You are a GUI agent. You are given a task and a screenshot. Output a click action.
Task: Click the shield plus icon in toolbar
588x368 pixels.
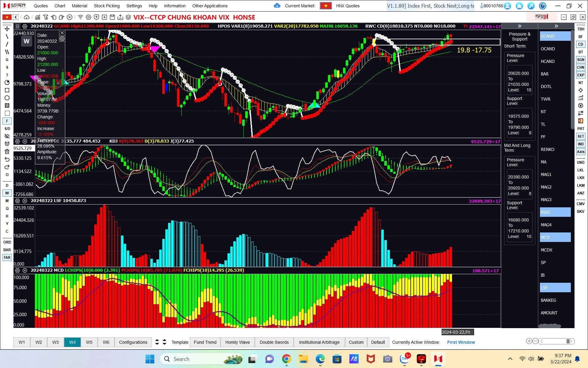[96, 17]
